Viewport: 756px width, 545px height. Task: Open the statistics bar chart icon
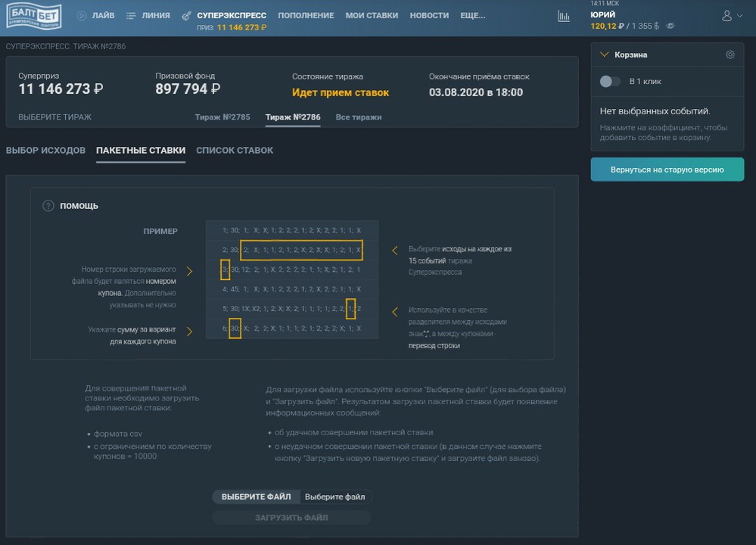[x=564, y=16]
